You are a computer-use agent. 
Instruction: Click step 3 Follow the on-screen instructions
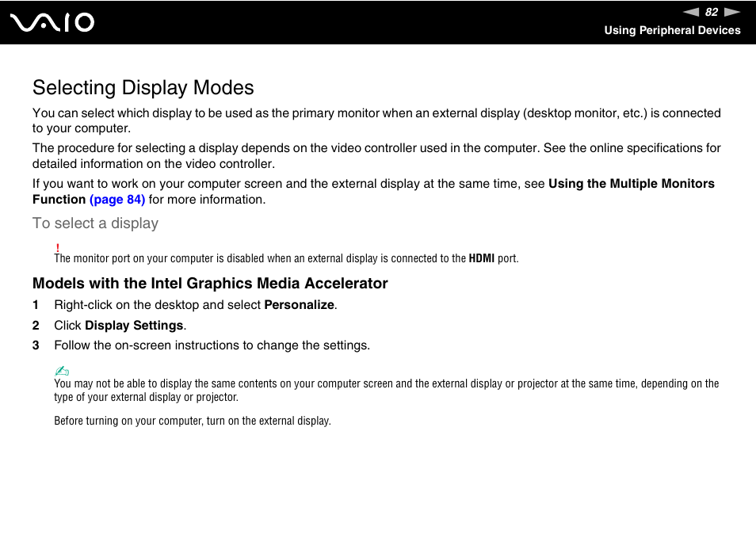[x=212, y=345]
